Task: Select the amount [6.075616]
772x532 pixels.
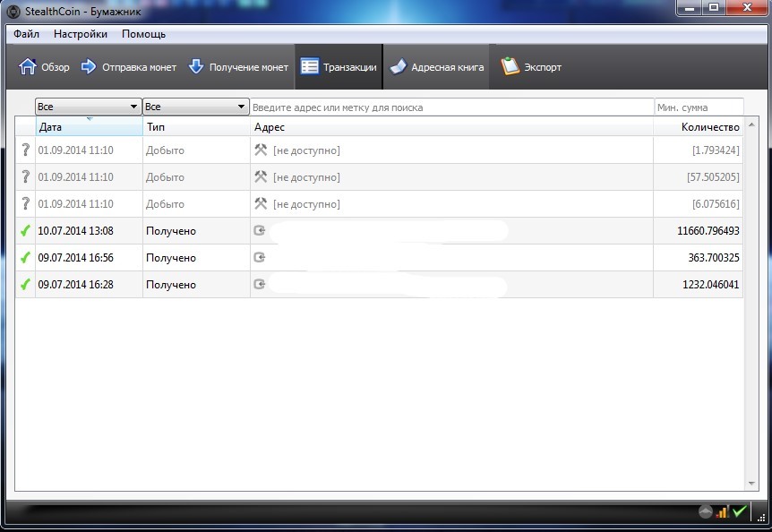Action: tap(716, 203)
